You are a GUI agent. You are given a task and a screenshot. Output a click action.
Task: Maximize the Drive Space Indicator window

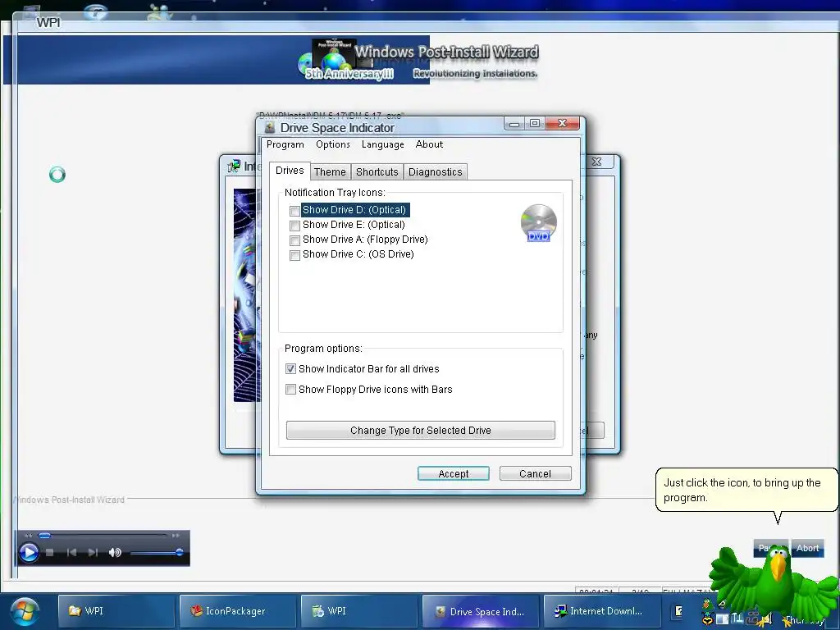click(x=535, y=124)
